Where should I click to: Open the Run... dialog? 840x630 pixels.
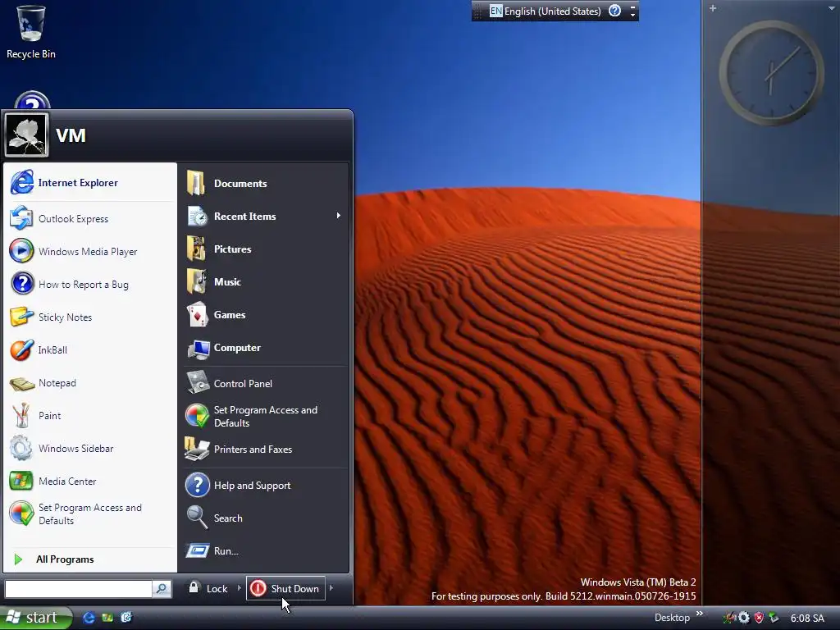(264, 550)
